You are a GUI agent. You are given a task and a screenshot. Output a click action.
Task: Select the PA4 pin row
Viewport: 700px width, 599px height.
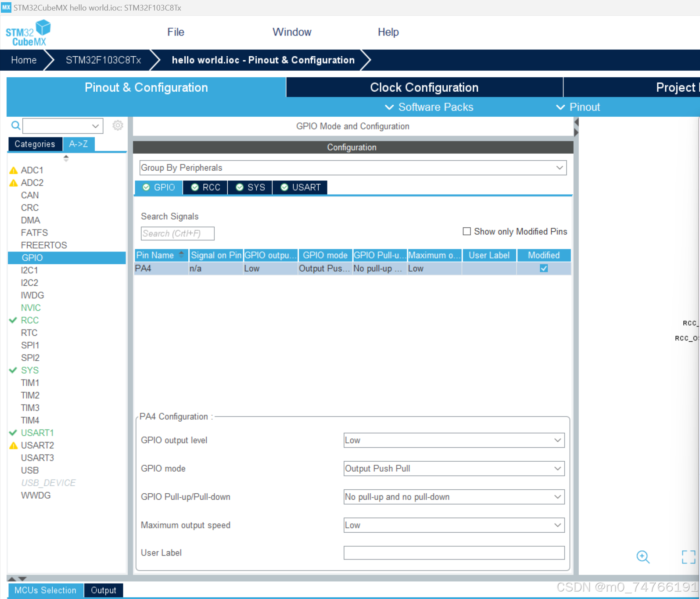(352, 269)
